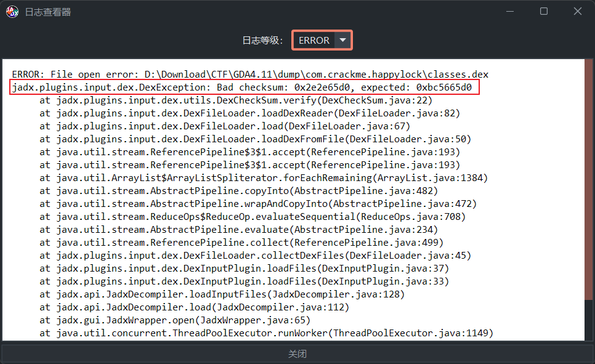Click the 日志等级 label
The image size is (595, 364).
(x=262, y=41)
